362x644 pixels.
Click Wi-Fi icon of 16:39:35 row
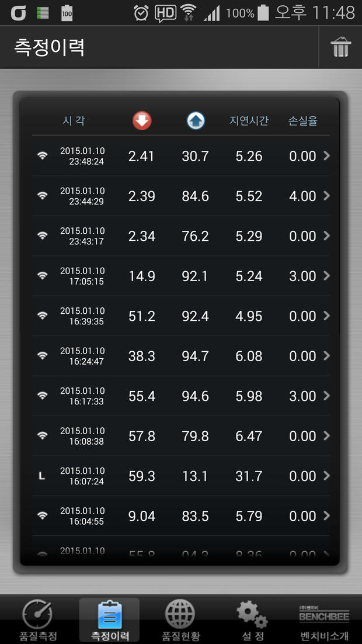click(x=42, y=316)
